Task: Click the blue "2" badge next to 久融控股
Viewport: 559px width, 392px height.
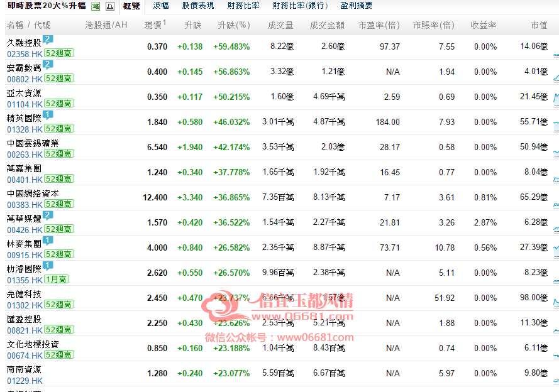Action: tap(48, 40)
